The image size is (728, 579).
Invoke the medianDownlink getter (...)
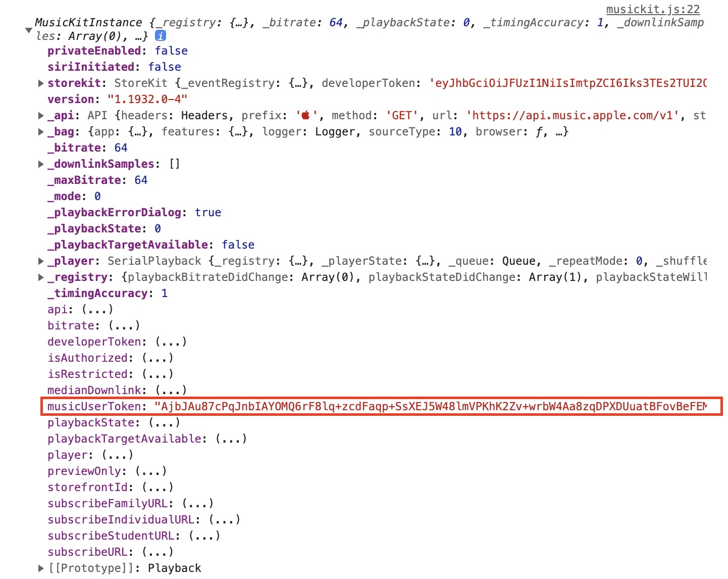[x=171, y=390]
